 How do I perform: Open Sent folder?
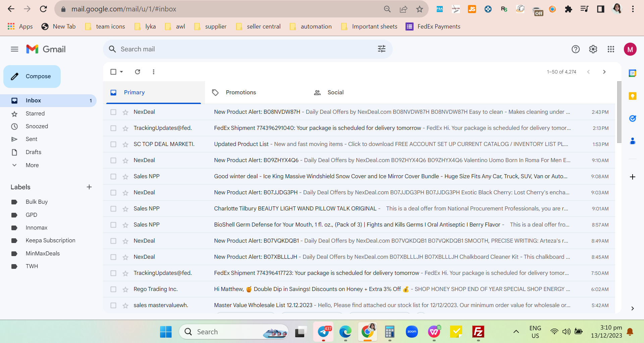pos(48,139)
